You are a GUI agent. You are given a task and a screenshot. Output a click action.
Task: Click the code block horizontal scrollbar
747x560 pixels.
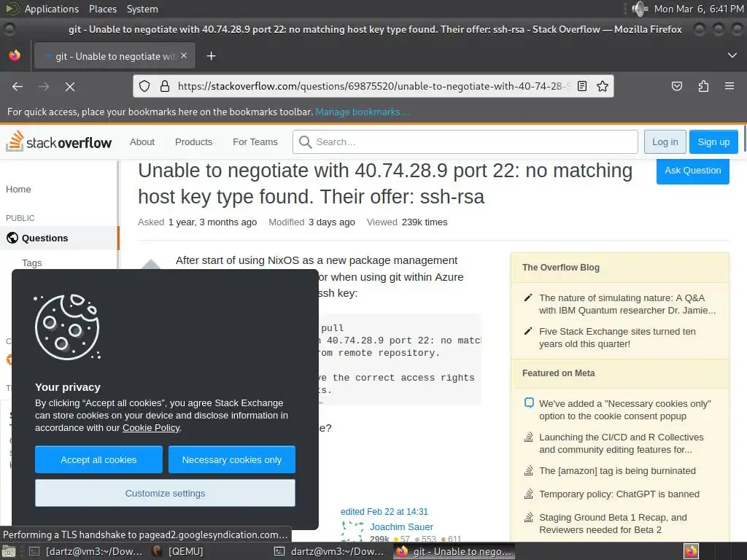pyautogui.click(x=321, y=402)
